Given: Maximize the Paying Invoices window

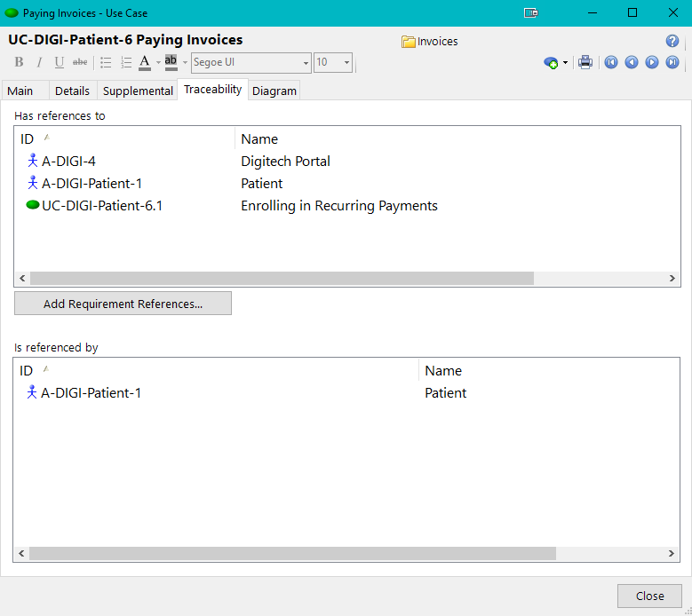Looking at the screenshot, I should [x=632, y=12].
